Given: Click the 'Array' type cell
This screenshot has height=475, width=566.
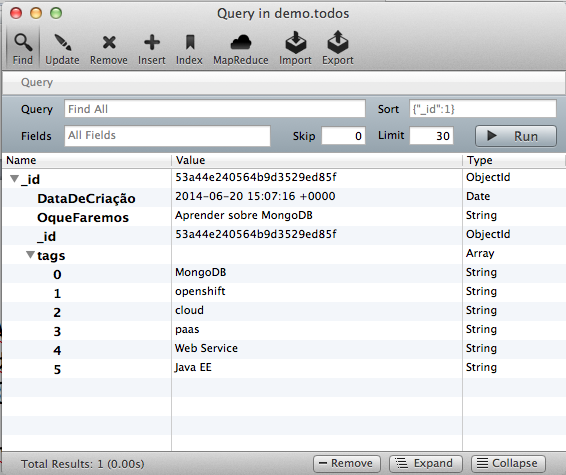Looking at the screenshot, I should point(480,254).
